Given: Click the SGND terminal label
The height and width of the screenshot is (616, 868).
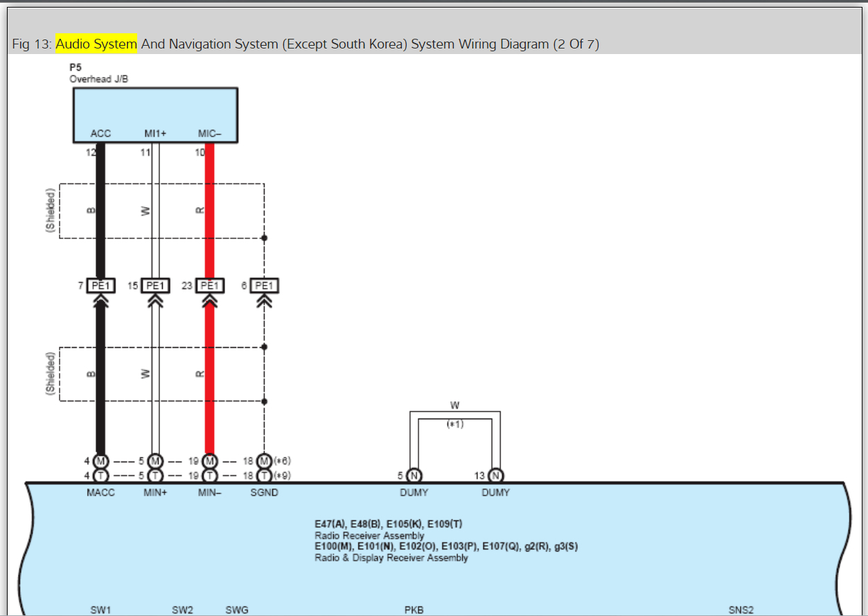Looking at the screenshot, I should 264,493.
